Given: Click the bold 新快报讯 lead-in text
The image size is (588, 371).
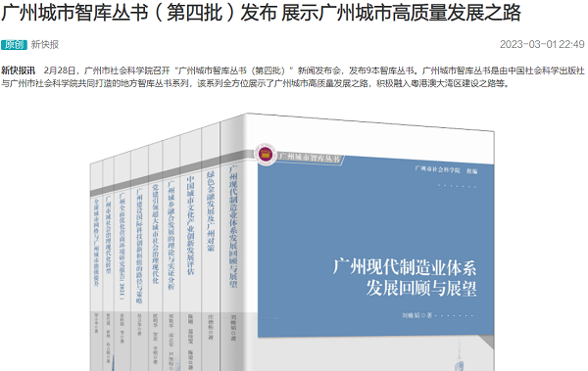Looking at the screenshot, I should point(18,70).
